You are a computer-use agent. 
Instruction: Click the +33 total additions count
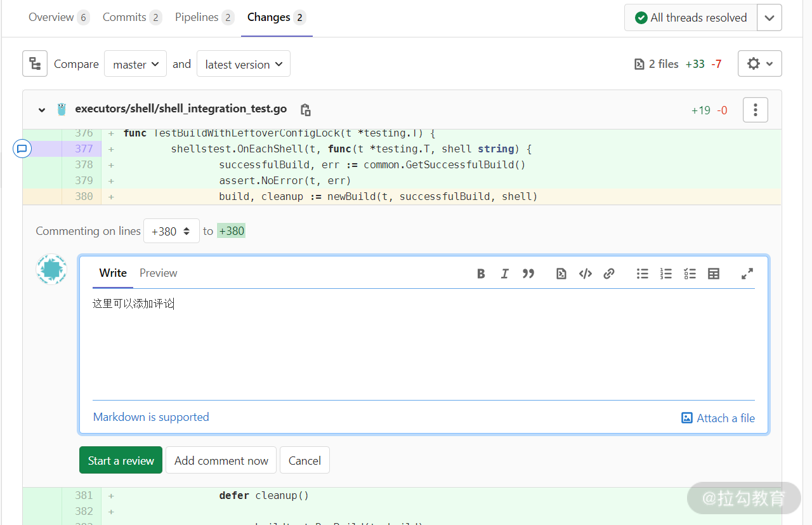695,64
